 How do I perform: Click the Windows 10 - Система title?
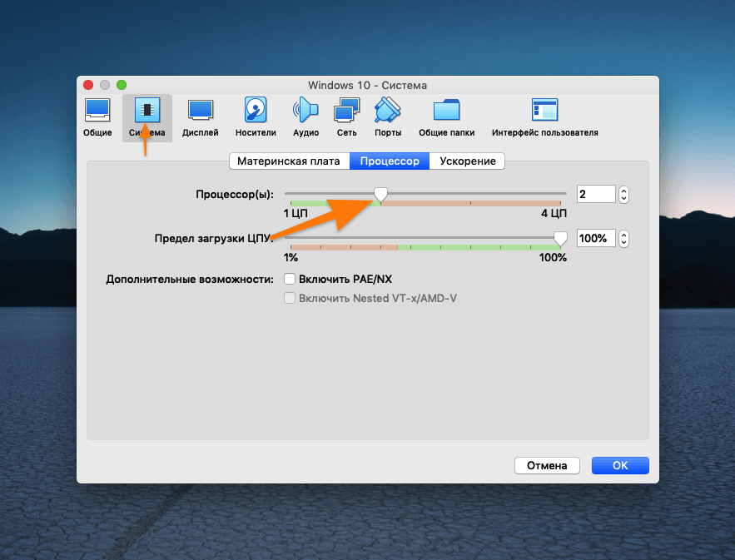point(368,85)
